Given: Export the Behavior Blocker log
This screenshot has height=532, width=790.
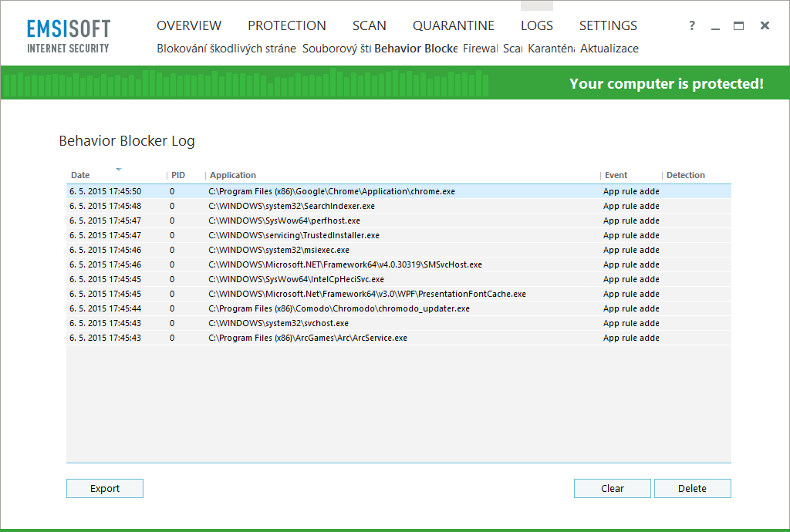Looking at the screenshot, I should (104, 488).
